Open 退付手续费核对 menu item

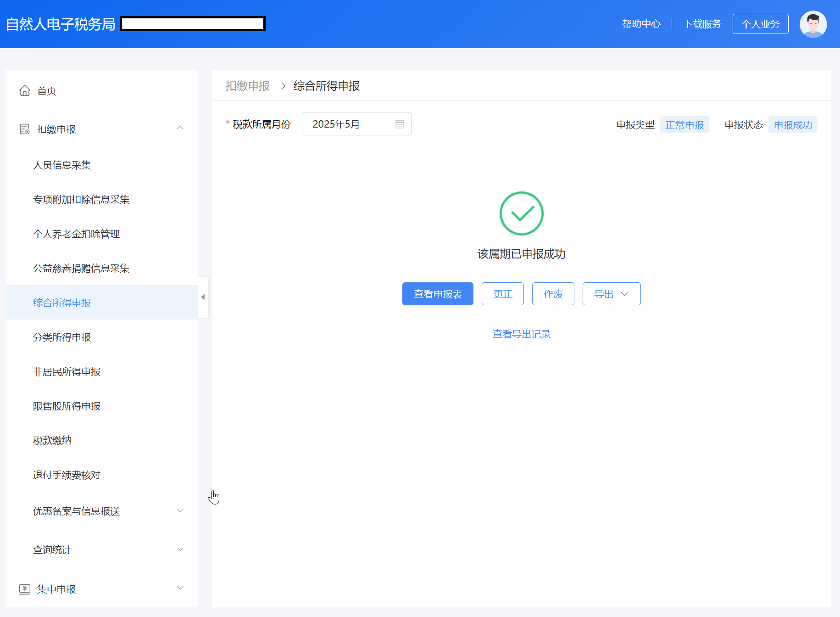click(67, 475)
